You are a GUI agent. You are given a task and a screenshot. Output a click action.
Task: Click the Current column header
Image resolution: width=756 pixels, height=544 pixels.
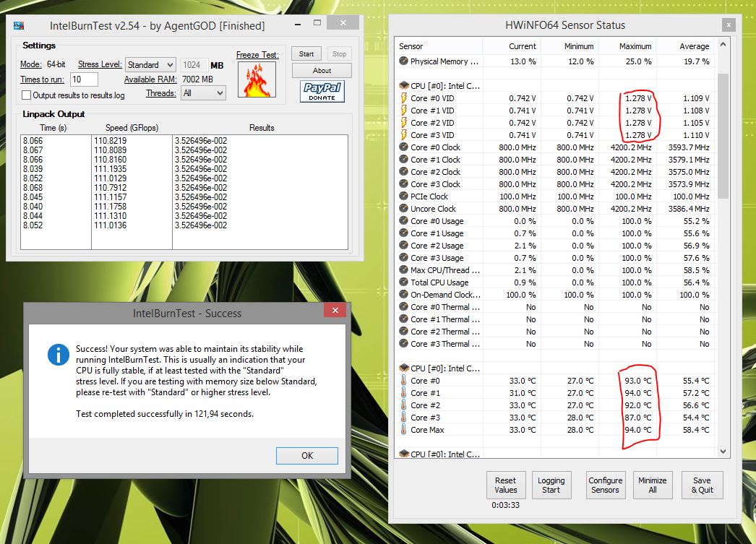[511, 46]
